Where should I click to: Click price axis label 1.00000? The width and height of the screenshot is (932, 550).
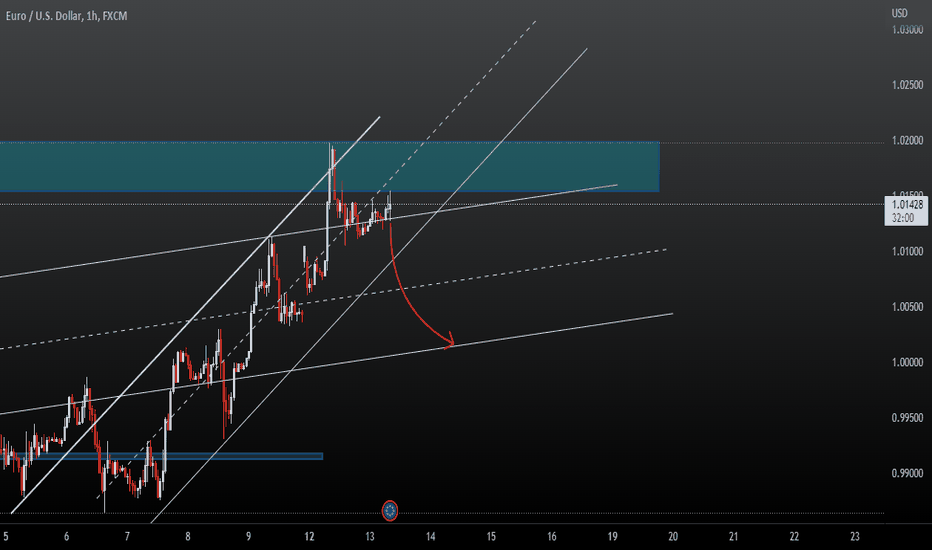click(908, 362)
